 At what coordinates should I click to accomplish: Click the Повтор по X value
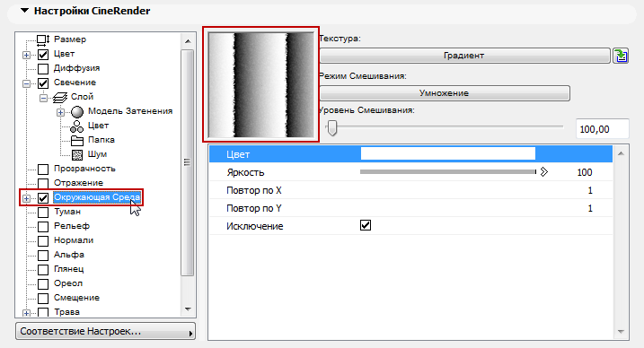(x=590, y=191)
